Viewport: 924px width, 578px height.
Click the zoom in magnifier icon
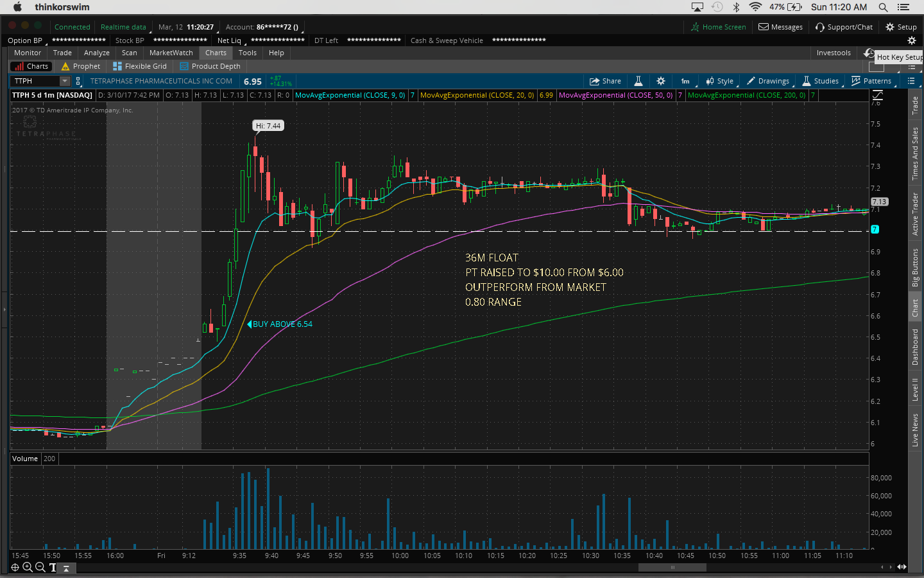(28, 567)
